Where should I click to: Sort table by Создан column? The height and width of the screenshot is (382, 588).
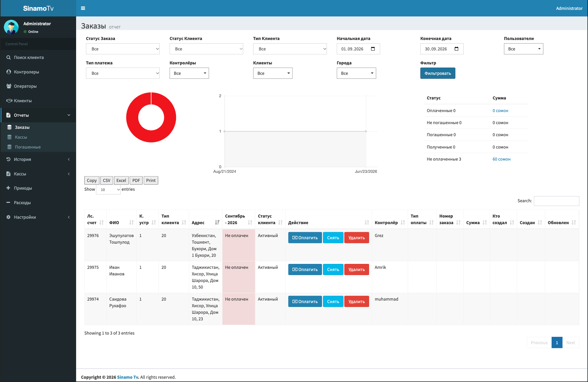click(531, 219)
